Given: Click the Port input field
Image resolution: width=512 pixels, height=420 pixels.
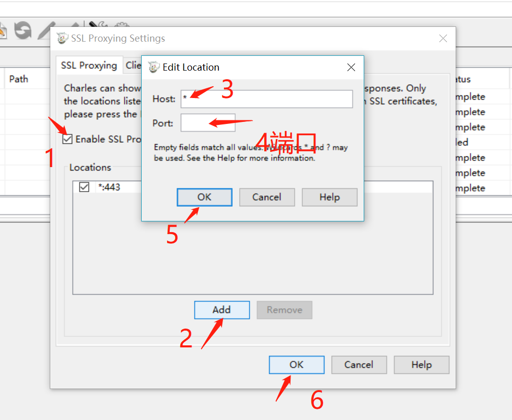Looking at the screenshot, I should [x=208, y=123].
